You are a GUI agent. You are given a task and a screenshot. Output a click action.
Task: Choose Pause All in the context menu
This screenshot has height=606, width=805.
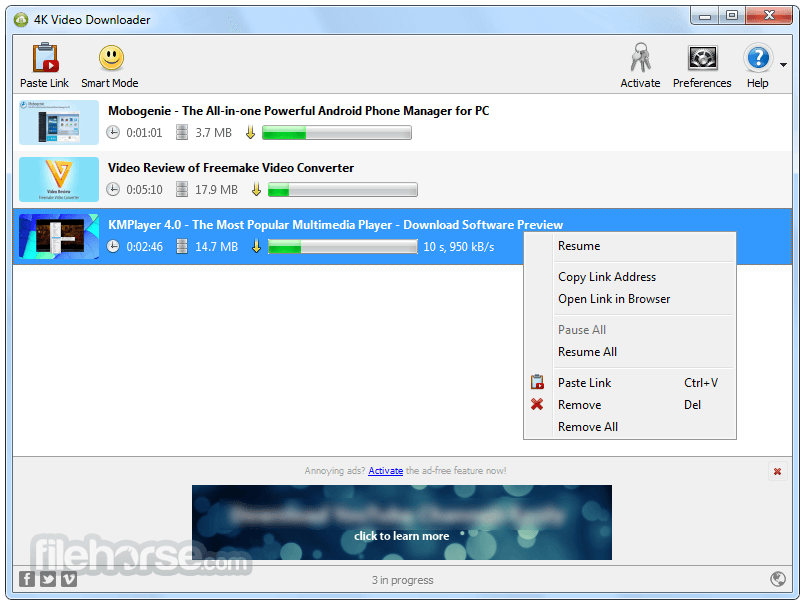coord(630,330)
